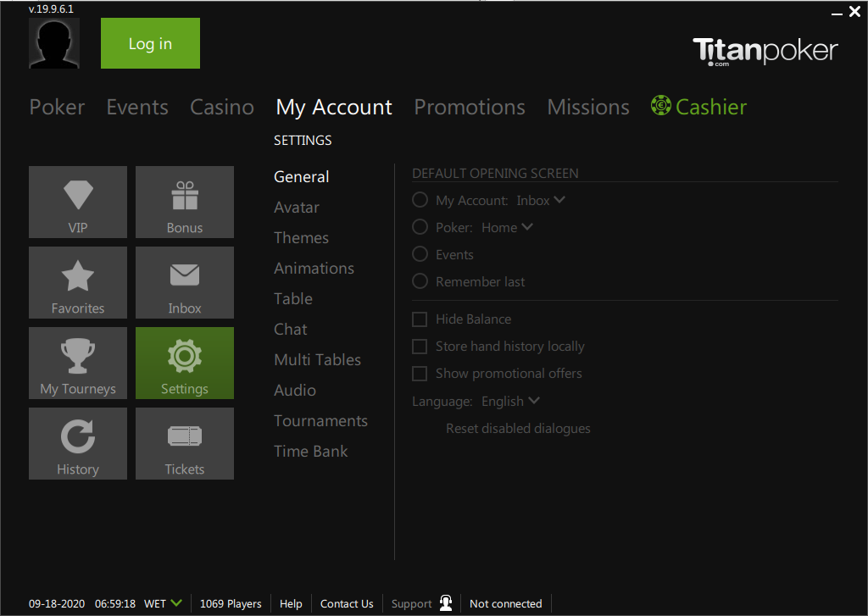
Task: Click the SETTINGS heading
Action: 303,140
